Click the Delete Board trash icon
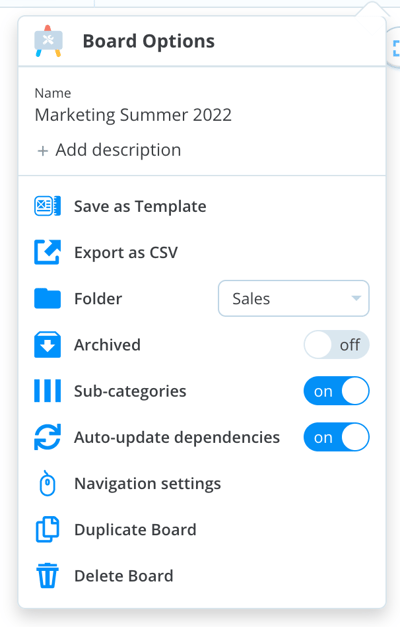 (48, 575)
